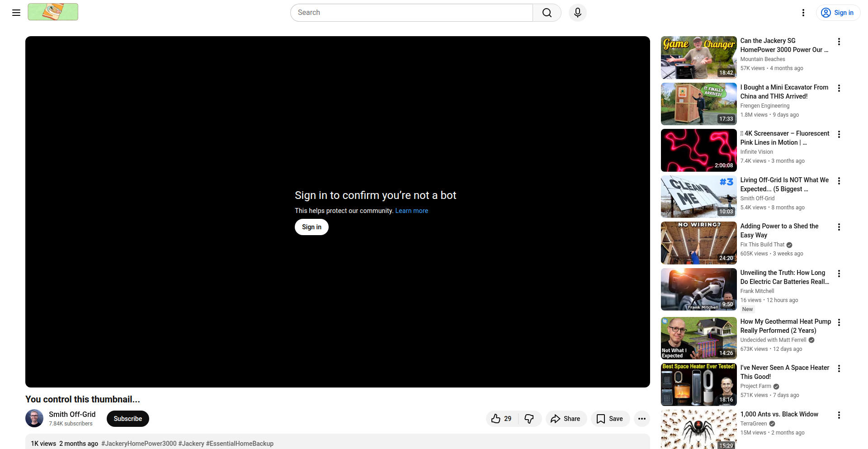Screen dimensions: 868x449
Task: Focus the Search input field
Action: [x=412, y=13]
